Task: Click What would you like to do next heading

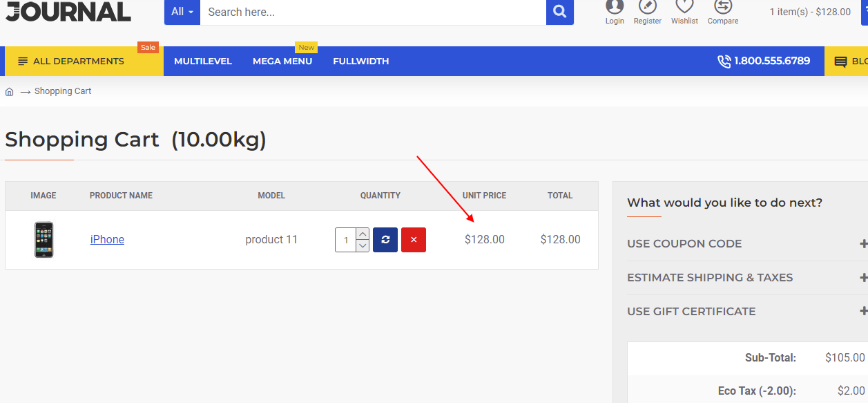Action: click(724, 203)
